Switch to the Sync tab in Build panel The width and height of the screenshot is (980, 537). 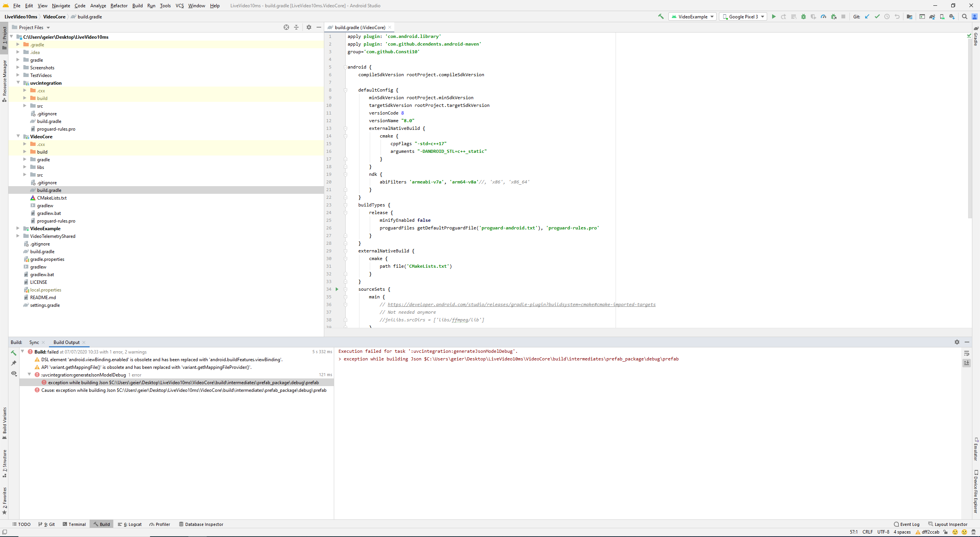[34, 342]
